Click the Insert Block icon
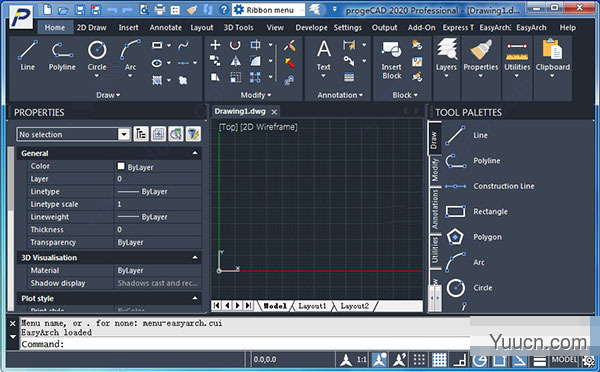600x372 pixels. point(391,59)
